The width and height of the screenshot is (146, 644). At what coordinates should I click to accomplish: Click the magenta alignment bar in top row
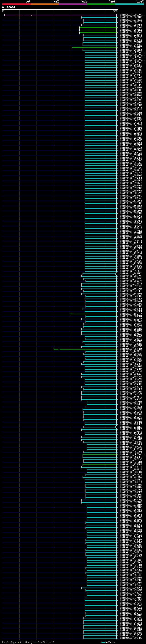[61, 15]
